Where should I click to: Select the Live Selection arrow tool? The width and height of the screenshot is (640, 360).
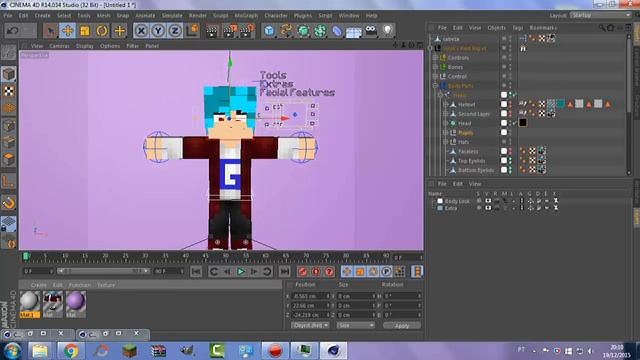50,31
